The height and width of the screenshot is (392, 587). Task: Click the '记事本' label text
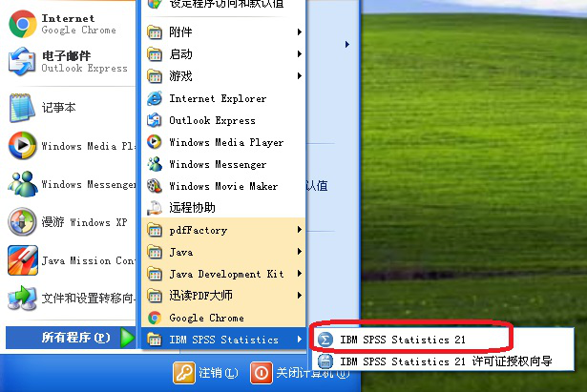[58, 108]
